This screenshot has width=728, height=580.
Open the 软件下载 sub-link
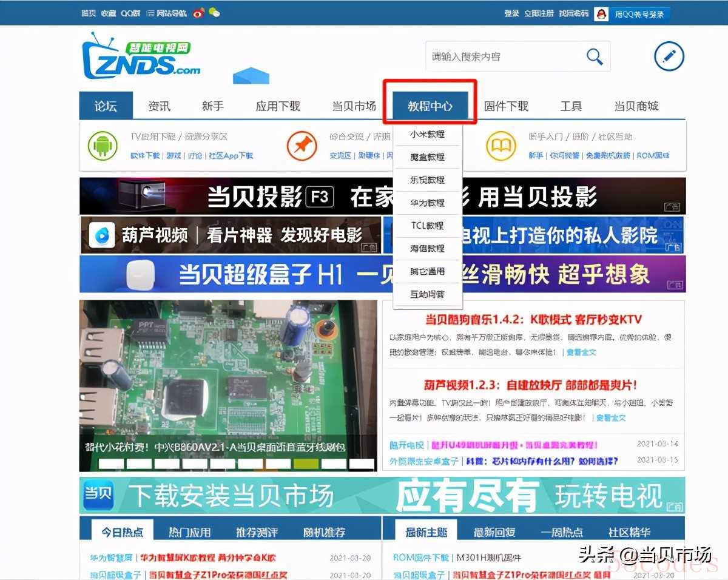pyautogui.click(x=145, y=156)
